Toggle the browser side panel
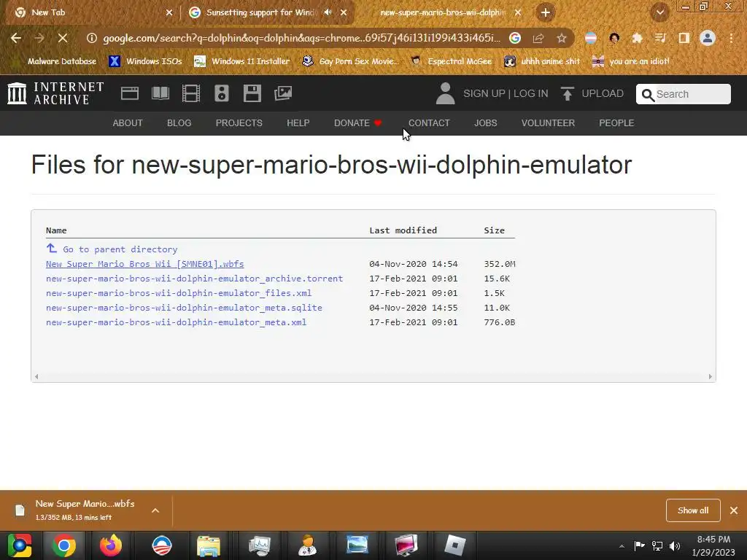Image resolution: width=747 pixels, height=560 pixels. click(x=684, y=38)
